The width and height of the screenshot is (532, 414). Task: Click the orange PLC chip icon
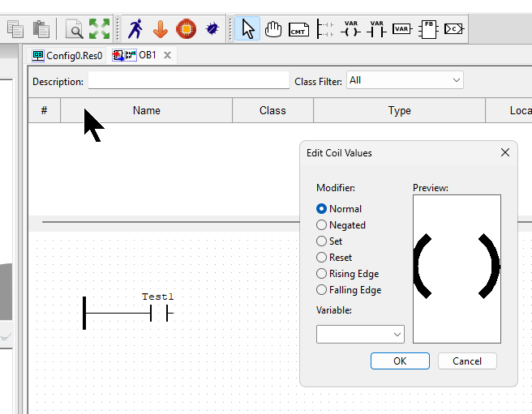tap(186, 29)
